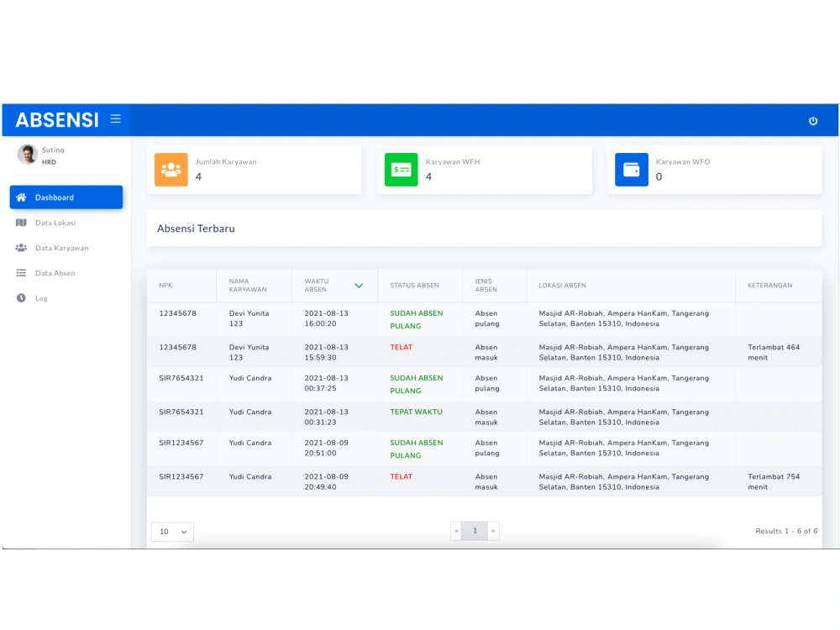This screenshot has width=840, height=630.
Task: Click the Jumlah Karyawan label
Action: tap(225, 162)
